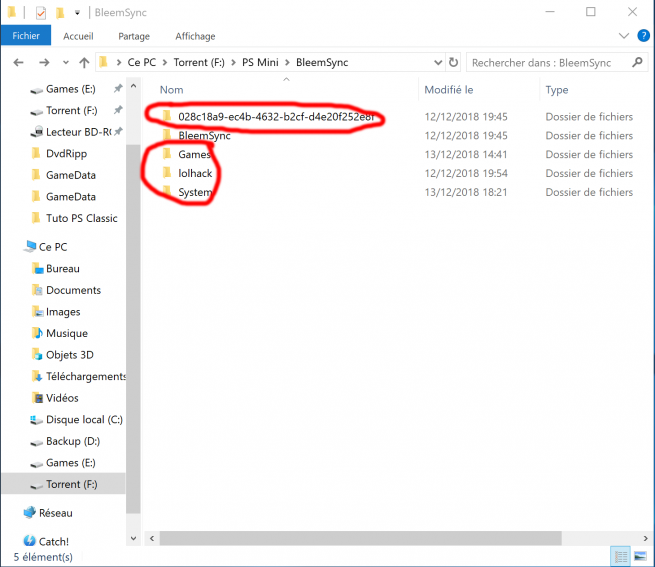This screenshot has height=567, width=655.
Task: Open the Partage ribbon tab
Action: pos(134,36)
